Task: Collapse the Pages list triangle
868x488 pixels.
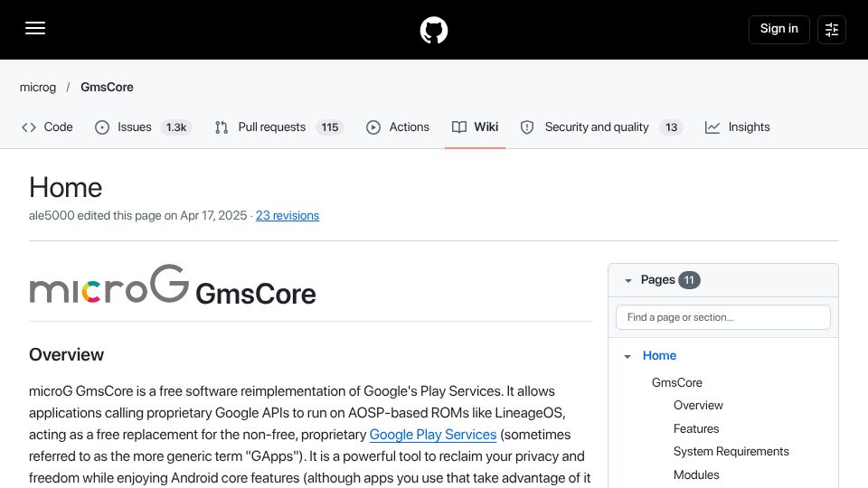Action: point(627,280)
